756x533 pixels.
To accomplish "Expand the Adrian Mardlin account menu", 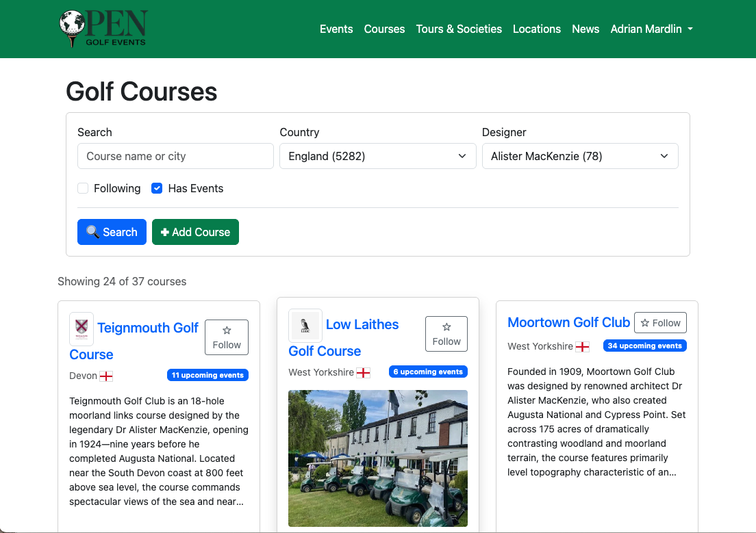I will point(651,29).
